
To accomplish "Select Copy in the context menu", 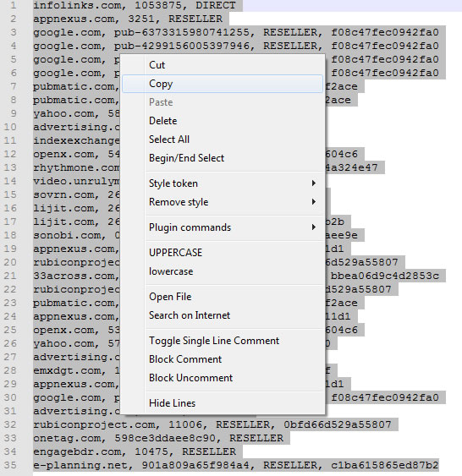I will click(x=223, y=84).
